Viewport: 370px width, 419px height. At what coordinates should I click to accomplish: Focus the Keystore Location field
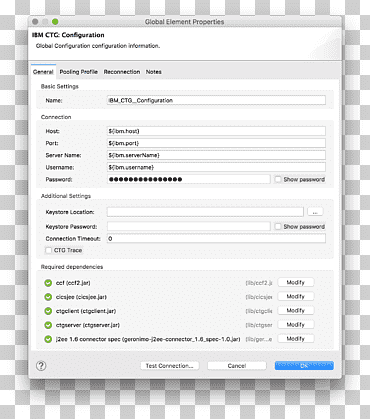(x=205, y=212)
